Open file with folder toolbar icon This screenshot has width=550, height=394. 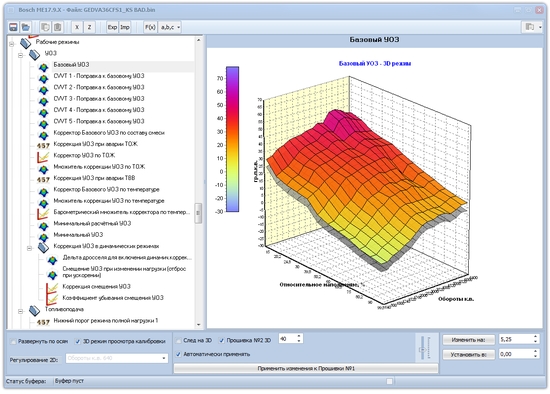click(x=26, y=27)
